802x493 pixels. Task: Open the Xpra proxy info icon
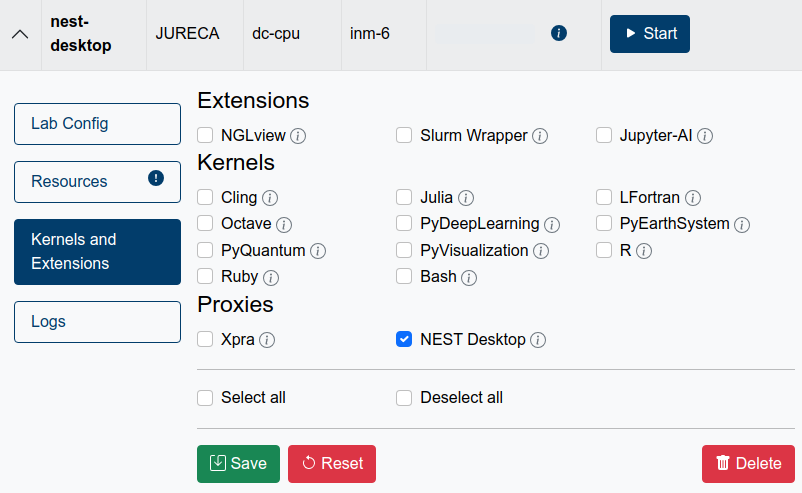click(266, 340)
